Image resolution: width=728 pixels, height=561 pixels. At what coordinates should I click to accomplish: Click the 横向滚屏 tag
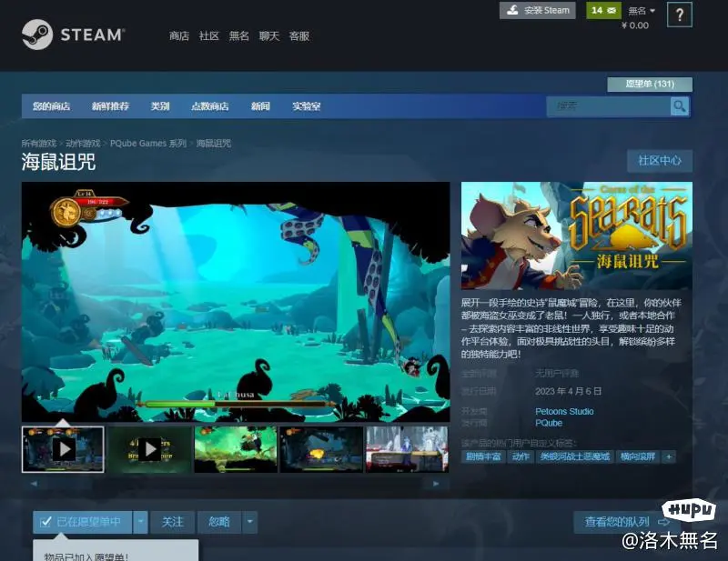click(x=638, y=456)
